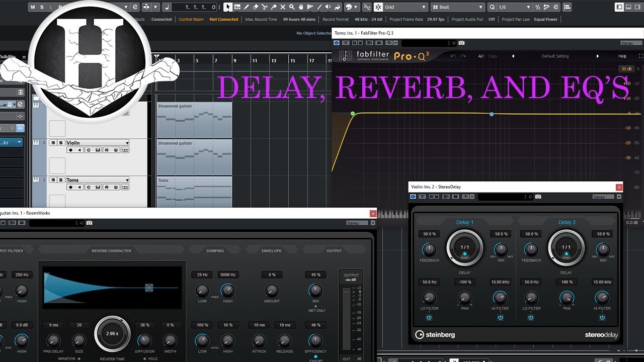Screen dimensions: 644x362
Task: Click A/B compare in FabFilter Pro-Q 3
Action: 481,56
